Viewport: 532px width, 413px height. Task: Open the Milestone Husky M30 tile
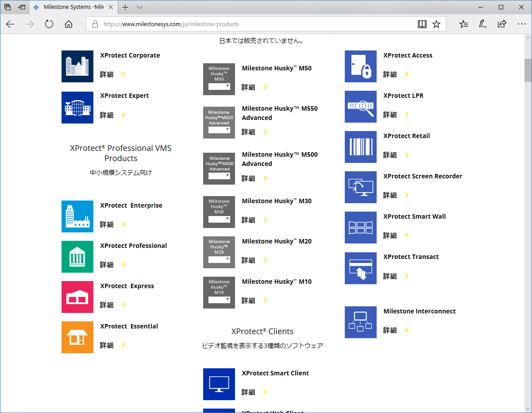(219, 212)
